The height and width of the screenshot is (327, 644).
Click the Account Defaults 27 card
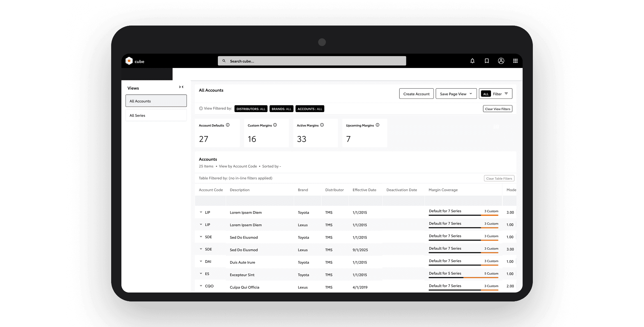click(217, 133)
